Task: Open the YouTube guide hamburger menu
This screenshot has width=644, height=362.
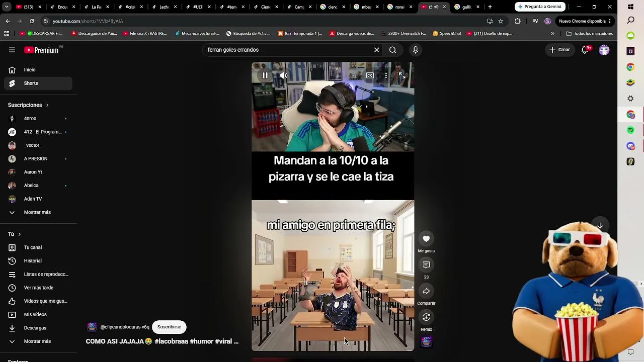Action: click(12, 50)
